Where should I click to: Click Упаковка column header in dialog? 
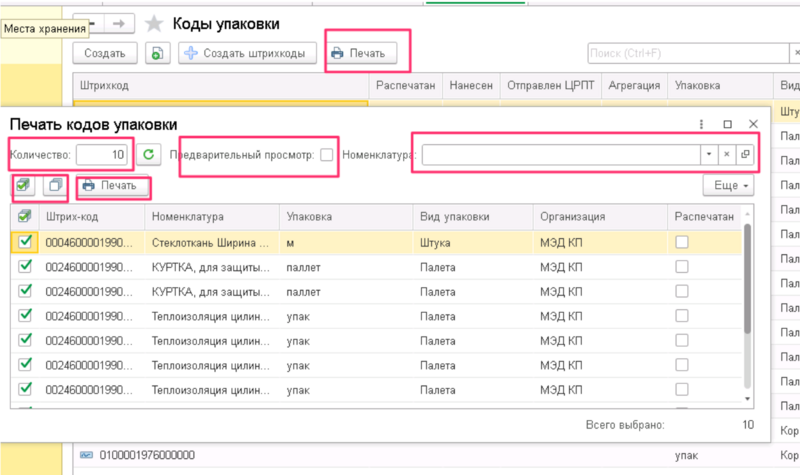(x=346, y=217)
